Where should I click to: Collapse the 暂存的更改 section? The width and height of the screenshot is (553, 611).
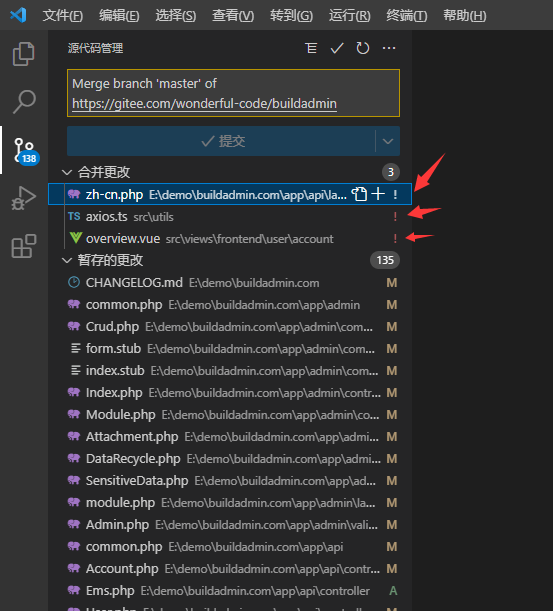67,260
